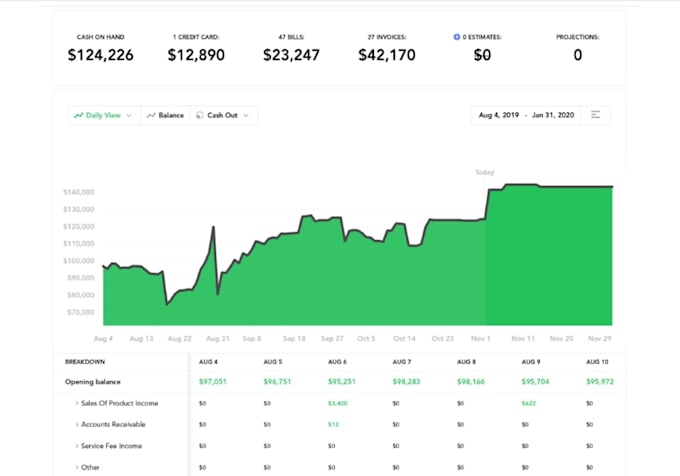Click the opening balance $98,166 cell
Screen dimensions: 680x476
pyautogui.click(x=471, y=381)
